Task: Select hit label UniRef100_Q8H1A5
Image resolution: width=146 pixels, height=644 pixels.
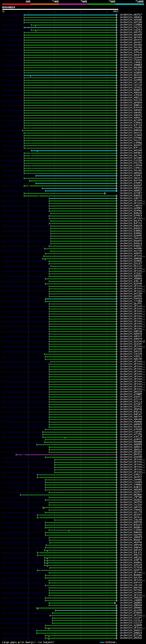Action: [x=131, y=50]
